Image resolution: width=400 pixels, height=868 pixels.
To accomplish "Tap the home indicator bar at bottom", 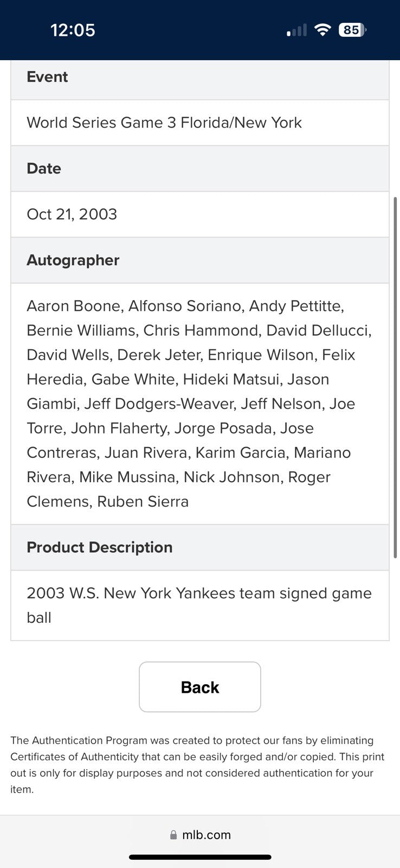I will pyautogui.click(x=200, y=857).
